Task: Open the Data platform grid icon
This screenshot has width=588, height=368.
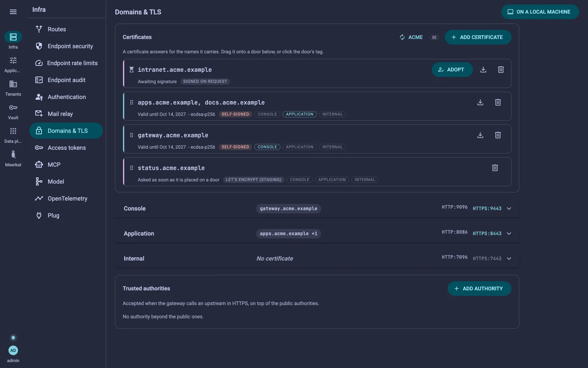Action: (x=13, y=131)
